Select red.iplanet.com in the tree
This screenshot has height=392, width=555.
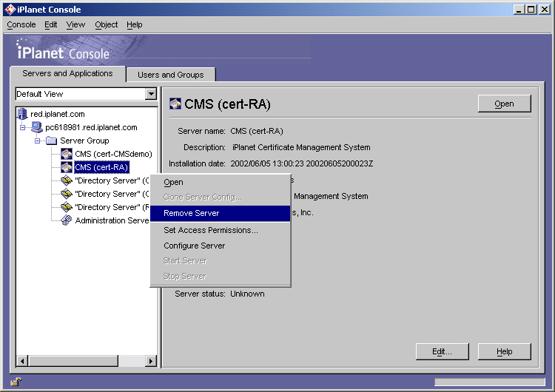58,114
